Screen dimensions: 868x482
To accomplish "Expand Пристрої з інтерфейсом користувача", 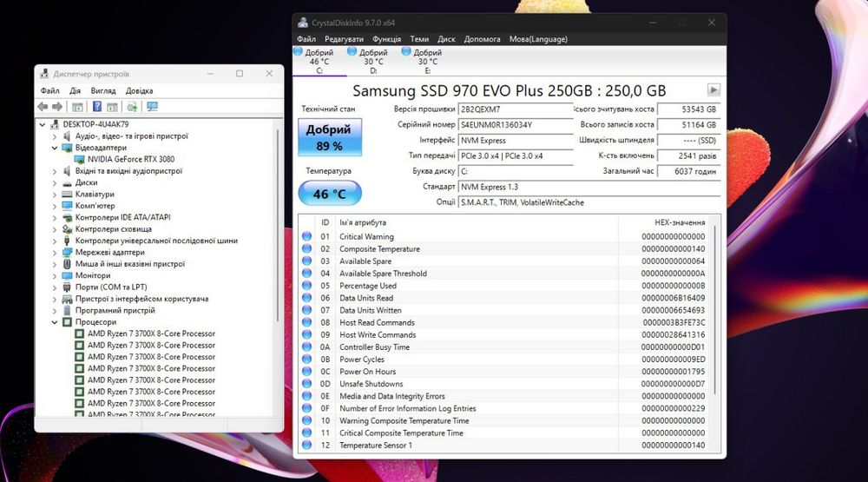I will (54, 299).
